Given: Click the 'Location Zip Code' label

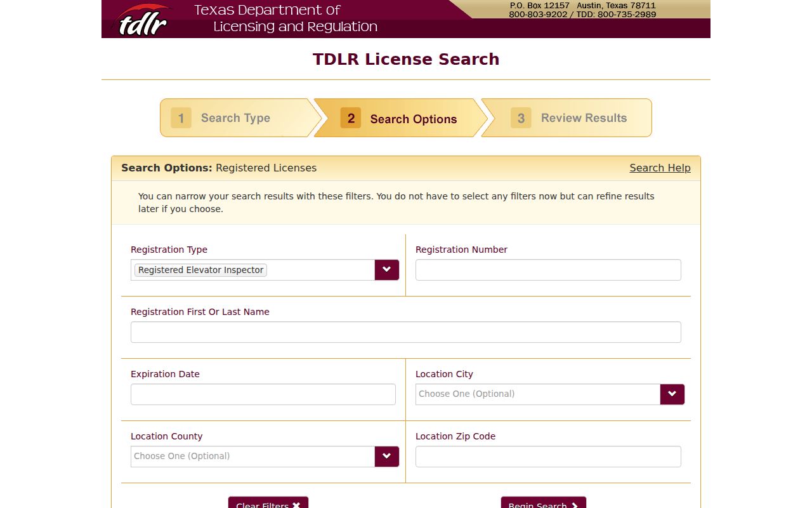Looking at the screenshot, I should point(455,436).
